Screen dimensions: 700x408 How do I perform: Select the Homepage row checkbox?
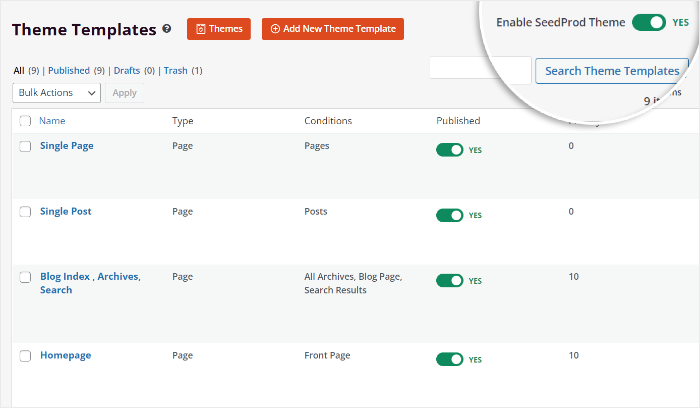(x=25, y=356)
